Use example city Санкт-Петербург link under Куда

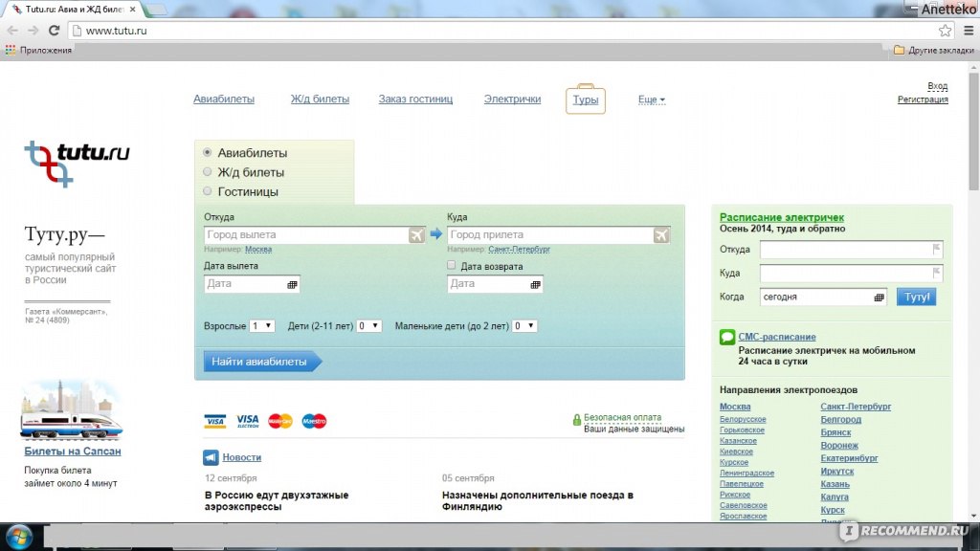coord(519,250)
